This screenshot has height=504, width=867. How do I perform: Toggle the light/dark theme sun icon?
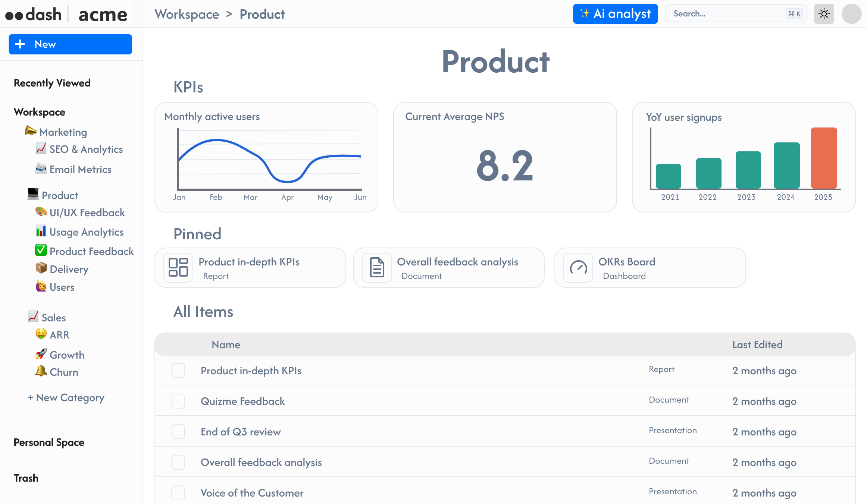click(824, 14)
